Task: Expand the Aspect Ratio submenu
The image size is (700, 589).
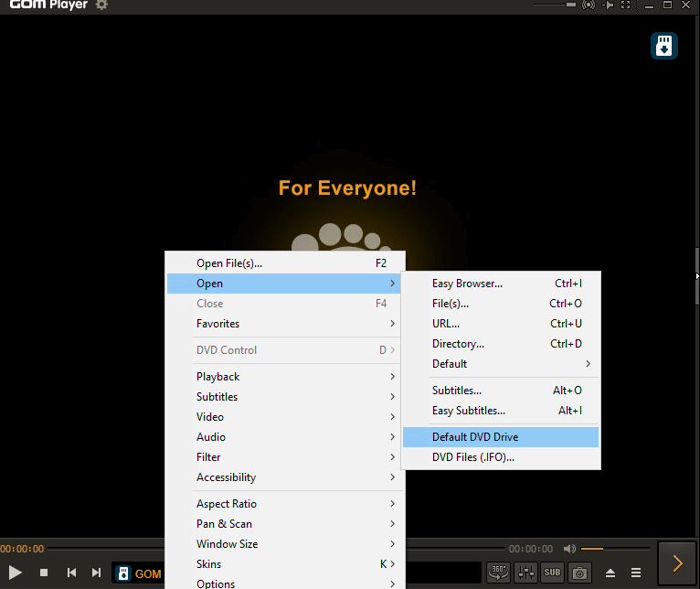Action: (x=284, y=504)
